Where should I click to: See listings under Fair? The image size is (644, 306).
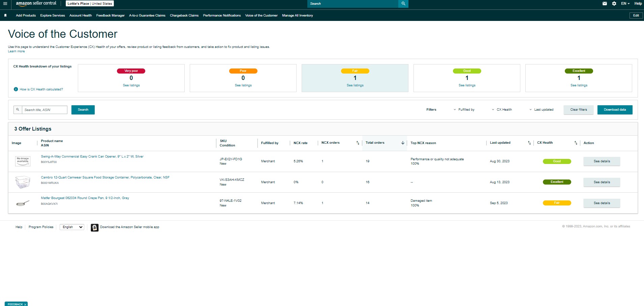(355, 85)
